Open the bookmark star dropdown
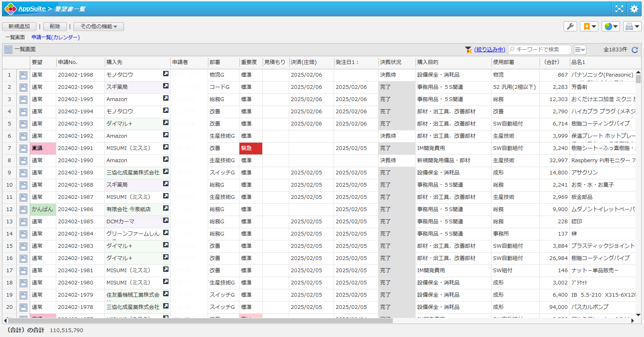This screenshot has width=644, height=337. [x=589, y=26]
